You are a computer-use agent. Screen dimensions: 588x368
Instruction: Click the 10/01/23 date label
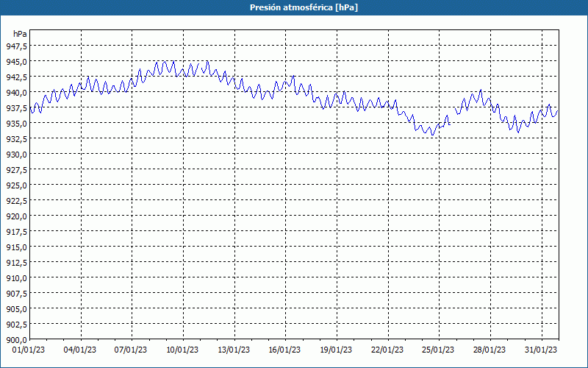tap(182, 350)
